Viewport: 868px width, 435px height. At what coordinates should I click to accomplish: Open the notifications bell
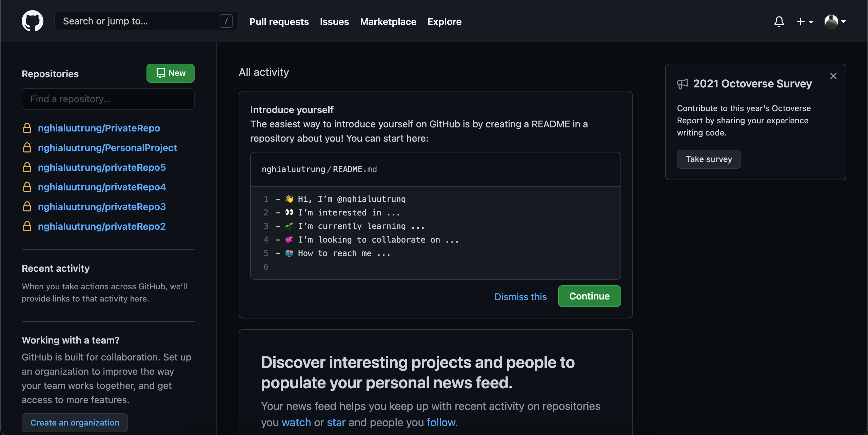[x=779, y=21]
